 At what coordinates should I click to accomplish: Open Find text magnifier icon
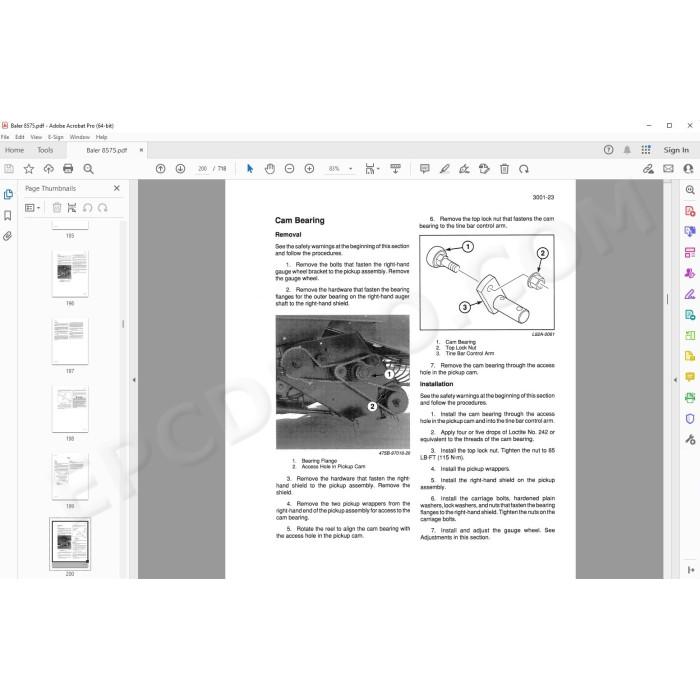coord(88,169)
